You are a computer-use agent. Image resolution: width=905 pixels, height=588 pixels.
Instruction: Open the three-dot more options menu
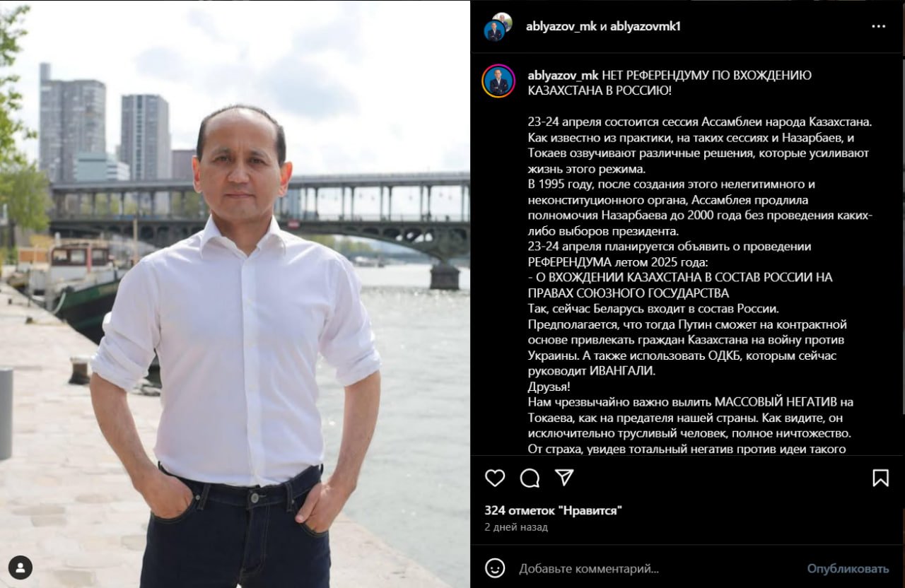(x=879, y=26)
